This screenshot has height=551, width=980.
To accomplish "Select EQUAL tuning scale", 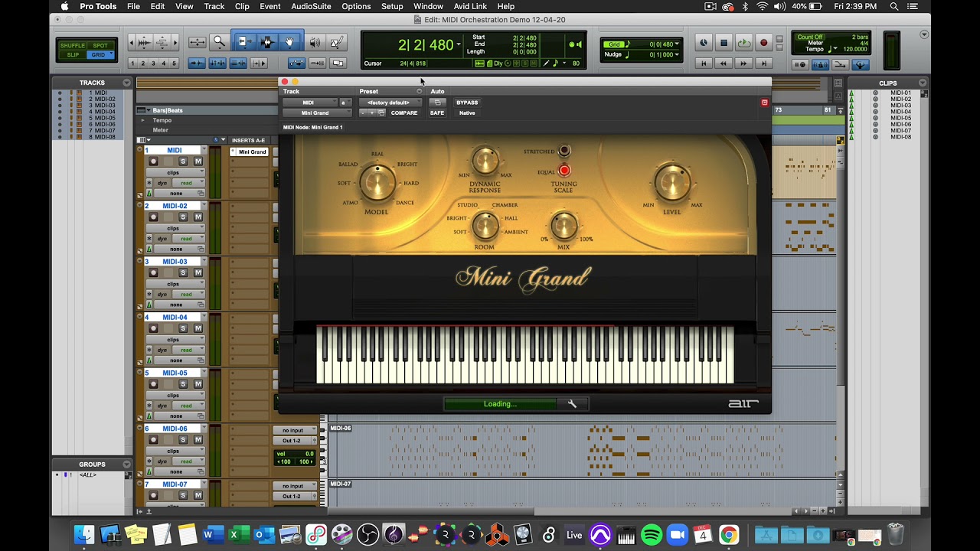I will pos(564,171).
